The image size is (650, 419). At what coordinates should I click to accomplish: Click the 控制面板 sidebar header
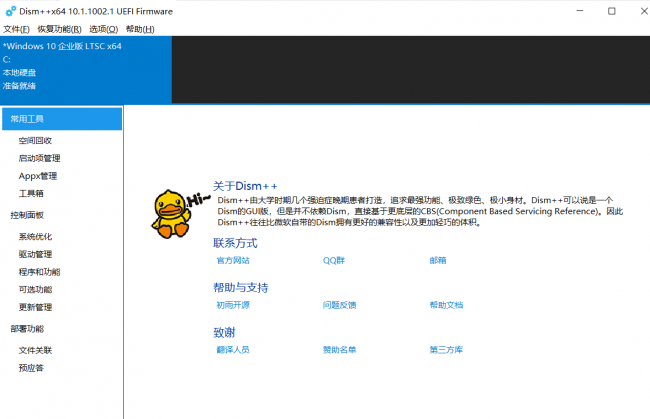(x=27, y=215)
